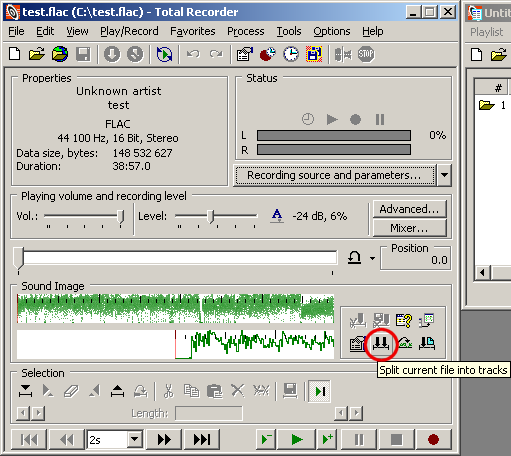Click the eject-style icon in Selection
The height and width of the screenshot is (456, 511).
pyautogui.click(x=117, y=391)
